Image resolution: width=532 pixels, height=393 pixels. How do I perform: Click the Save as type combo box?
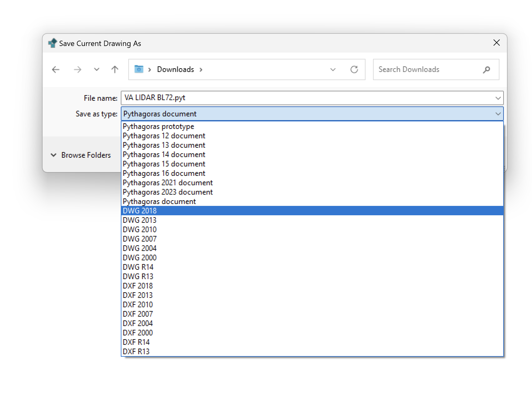312,114
